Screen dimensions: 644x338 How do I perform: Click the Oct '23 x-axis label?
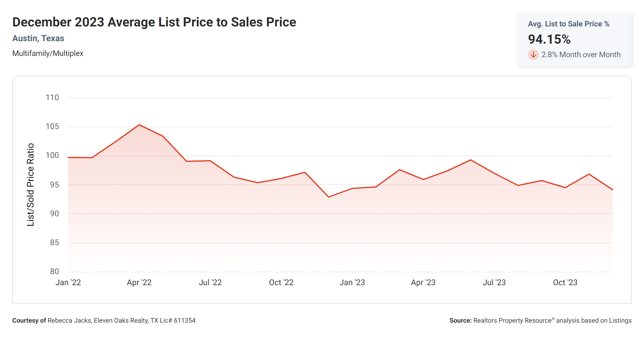[565, 282]
